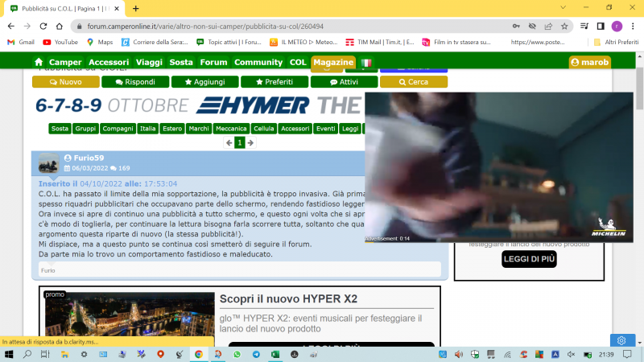This screenshot has width=644, height=362.
Task: Click the Nuovo topic button
Action: 66,82
